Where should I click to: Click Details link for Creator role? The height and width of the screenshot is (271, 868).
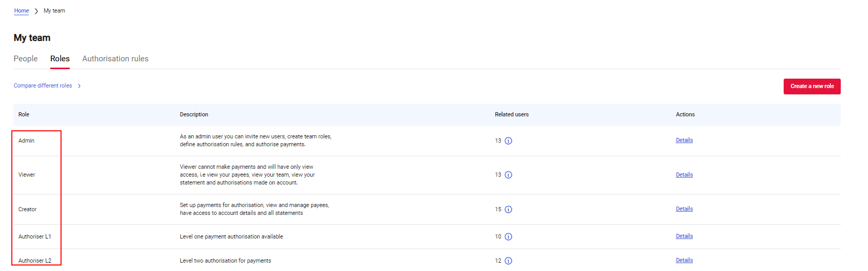click(684, 209)
